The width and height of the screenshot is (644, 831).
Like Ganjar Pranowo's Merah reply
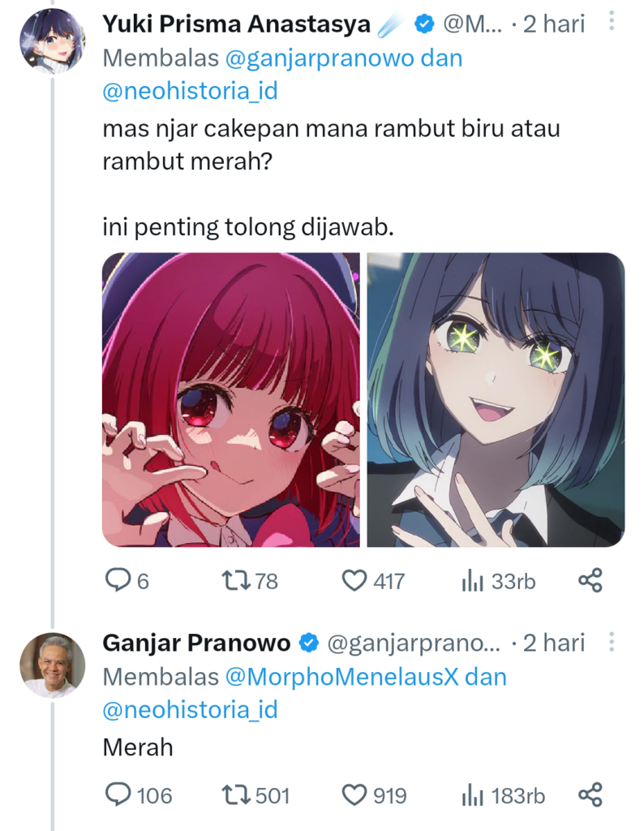point(354,794)
